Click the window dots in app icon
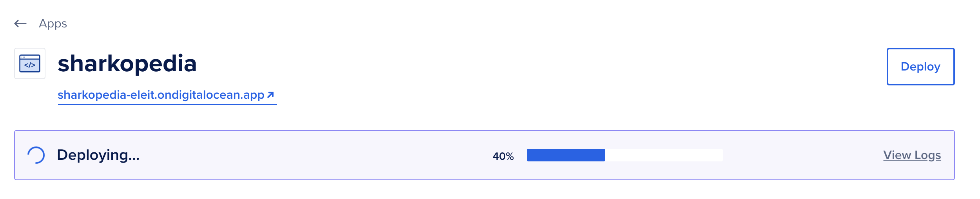This screenshot has width=980, height=199. (x=23, y=57)
